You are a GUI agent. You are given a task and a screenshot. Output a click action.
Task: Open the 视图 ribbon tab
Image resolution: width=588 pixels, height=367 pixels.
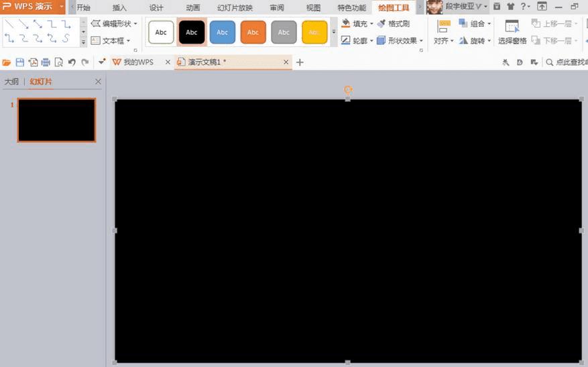[314, 7]
